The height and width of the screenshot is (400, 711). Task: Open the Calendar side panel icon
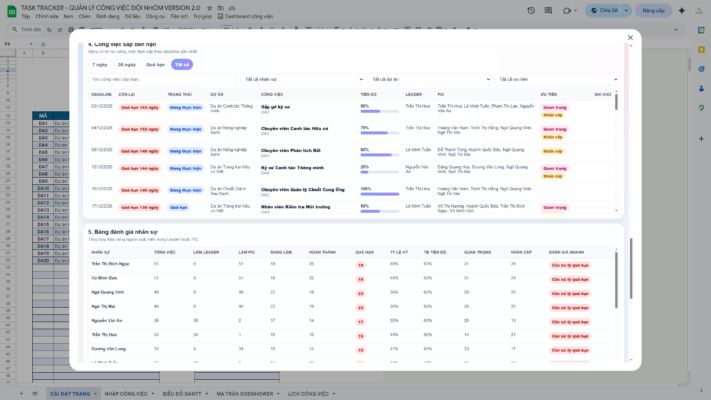[701, 30]
